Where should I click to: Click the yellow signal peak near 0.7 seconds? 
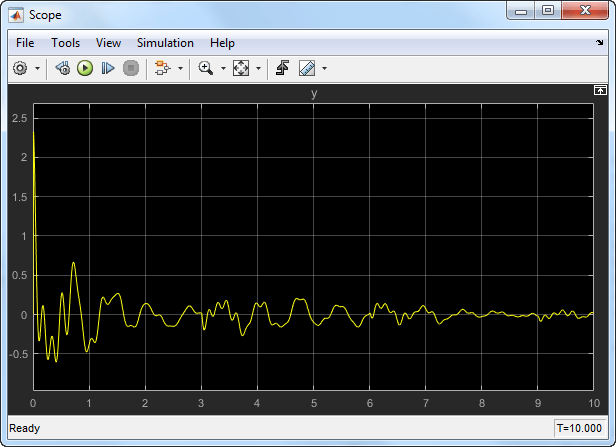click(73, 262)
